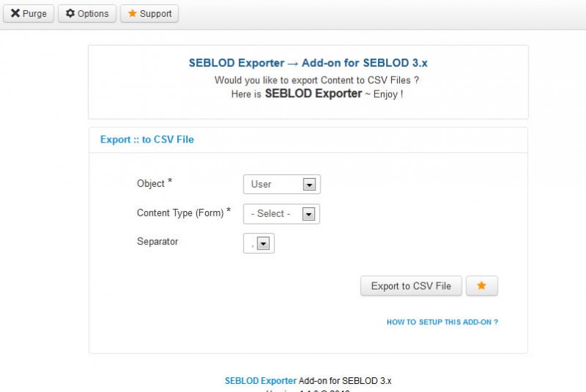Click the Export :: to CSV File header

(x=147, y=140)
